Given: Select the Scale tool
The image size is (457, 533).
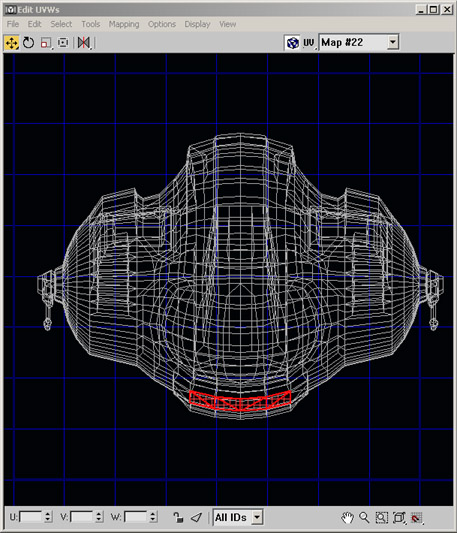Looking at the screenshot, I should 46,43.
